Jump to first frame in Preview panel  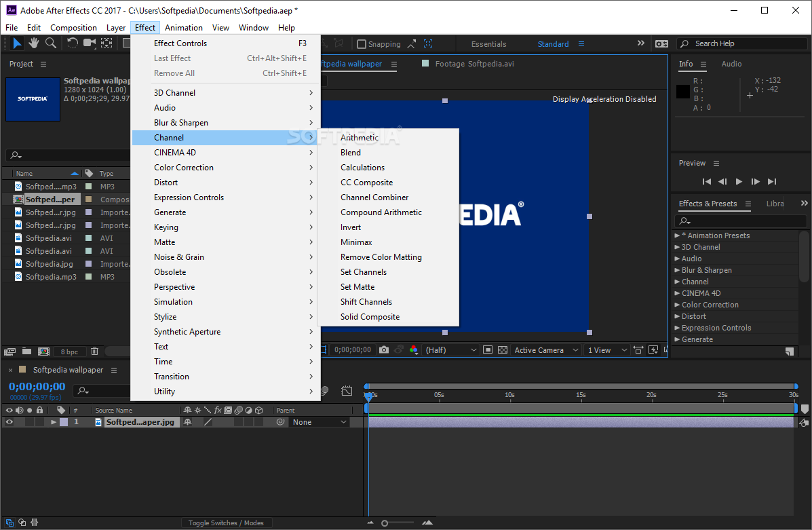706,182
